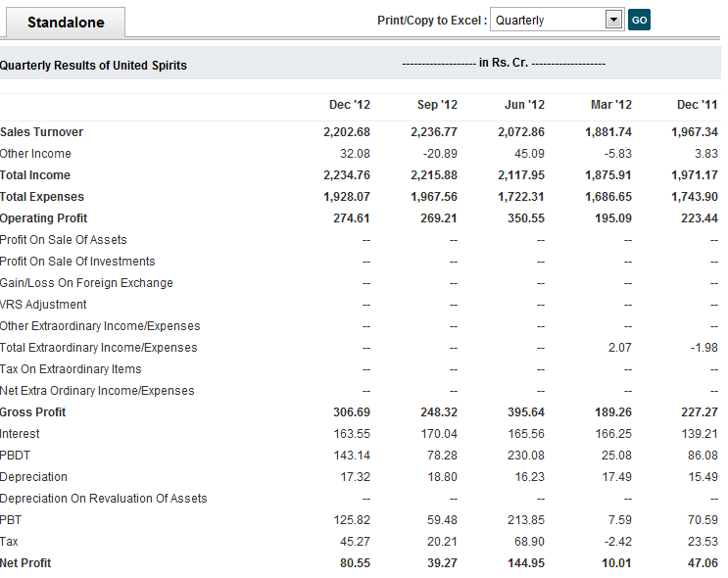Select the Gross Profit row label
Screen dimensions: 728x578
pyautogui.click(x=32, y=412)
